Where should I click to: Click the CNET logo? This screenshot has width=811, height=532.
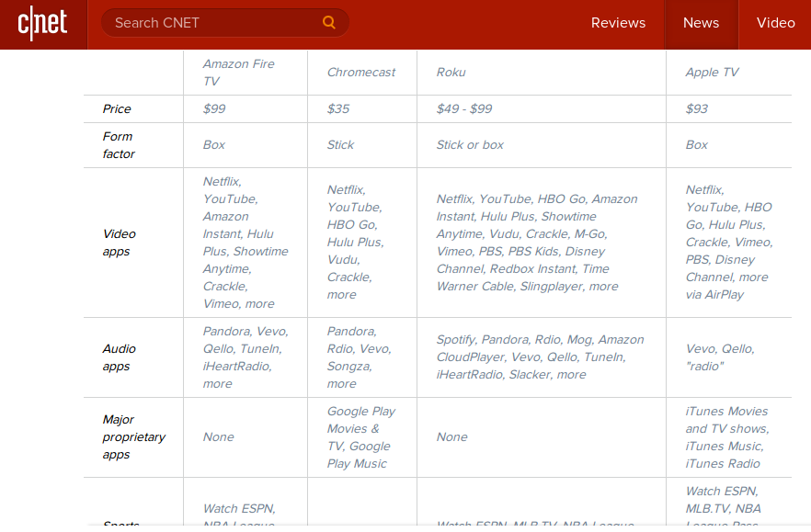(x=43, y=24)
